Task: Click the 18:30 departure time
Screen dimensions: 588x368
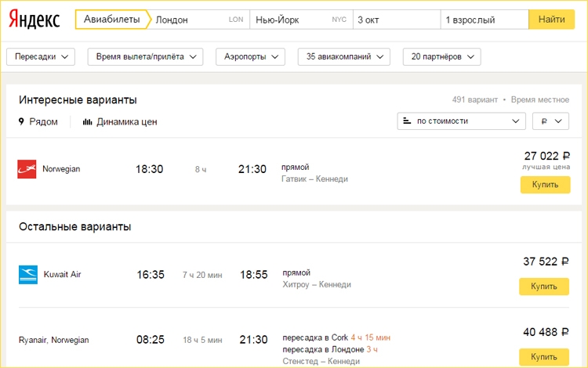Action: tap(149, 169)
